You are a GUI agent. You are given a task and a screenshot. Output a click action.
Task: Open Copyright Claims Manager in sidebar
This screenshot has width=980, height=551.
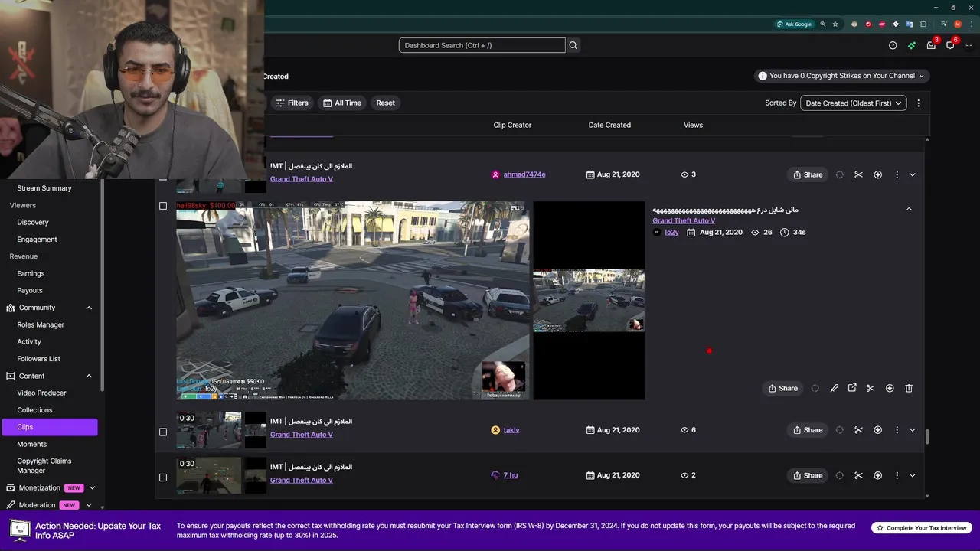point(44,466)
